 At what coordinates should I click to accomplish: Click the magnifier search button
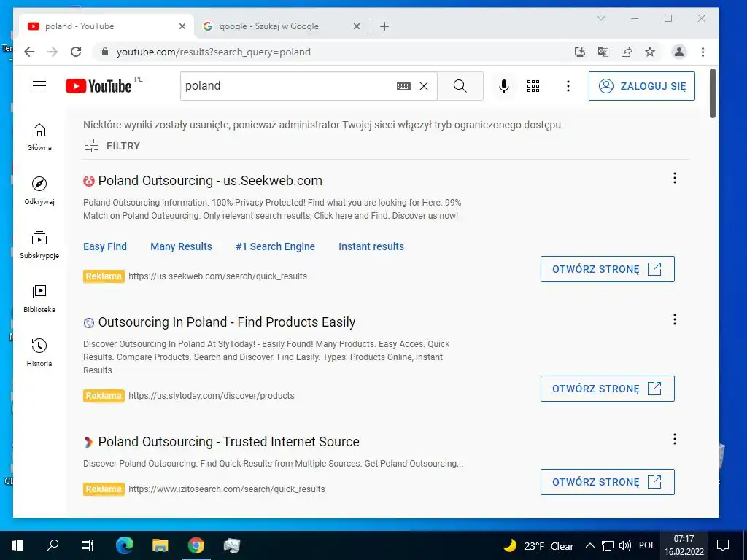[460, 86]
